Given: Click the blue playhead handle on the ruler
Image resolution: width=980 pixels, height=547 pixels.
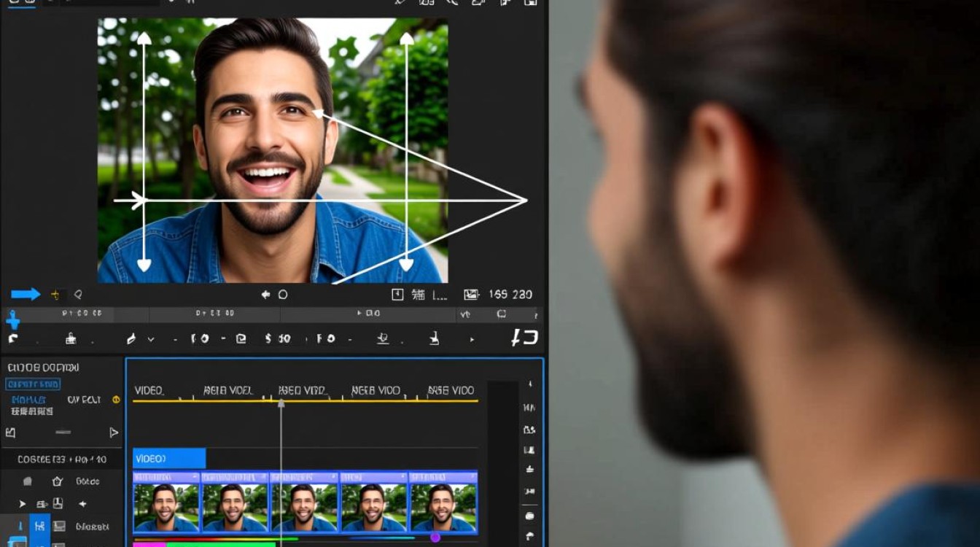Looking at the screenshot, I should tap(12, 319).
